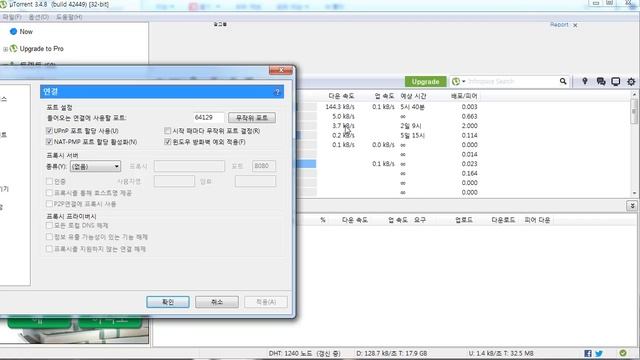The image size is (640, 360).
Task: Open preferences via the gear icon
Action: tap(631, 82)
